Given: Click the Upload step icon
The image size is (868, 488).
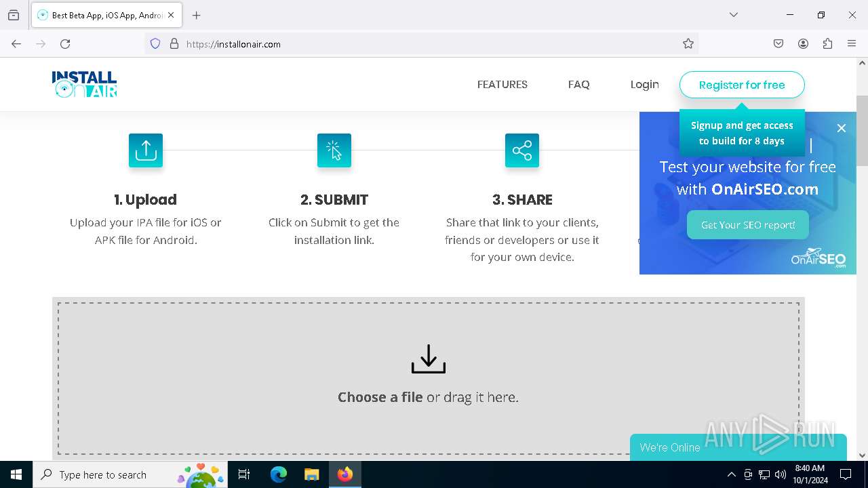Looking at the screenshot, I should coord(146,150).
